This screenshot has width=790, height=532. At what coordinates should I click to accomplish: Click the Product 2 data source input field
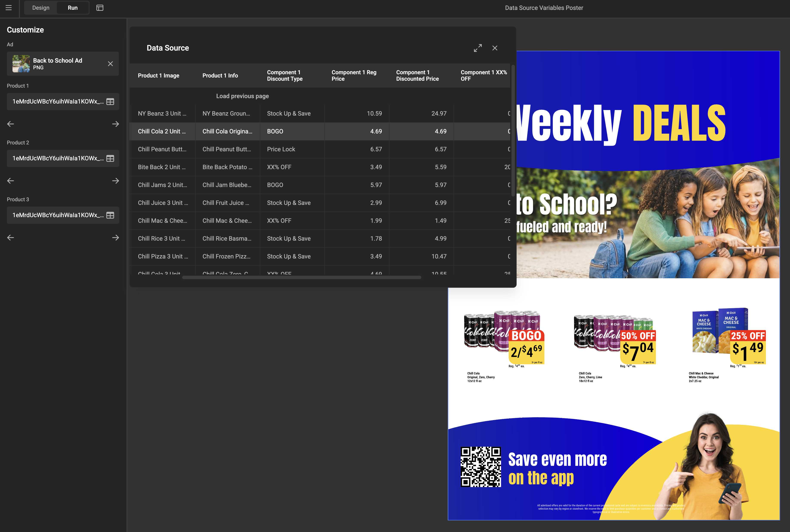(x=63, y=158)
